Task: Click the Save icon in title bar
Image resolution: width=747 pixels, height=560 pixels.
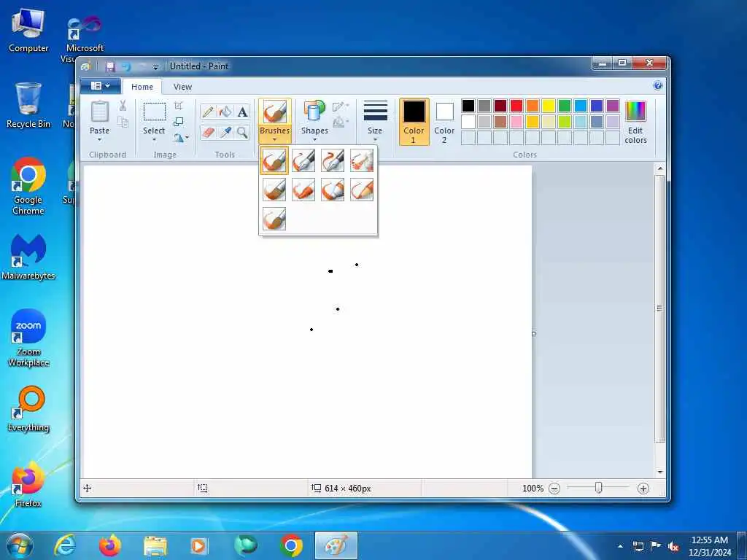Action: (111, 66)
